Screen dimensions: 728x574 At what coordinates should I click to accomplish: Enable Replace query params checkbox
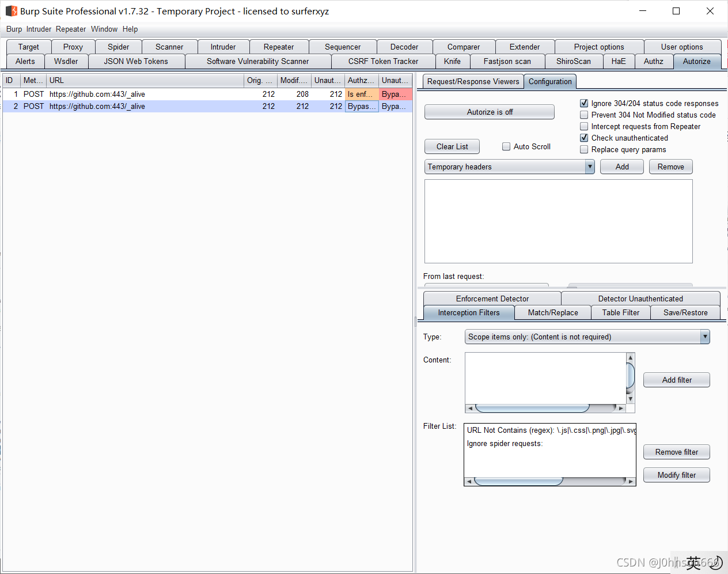point(584,149)
